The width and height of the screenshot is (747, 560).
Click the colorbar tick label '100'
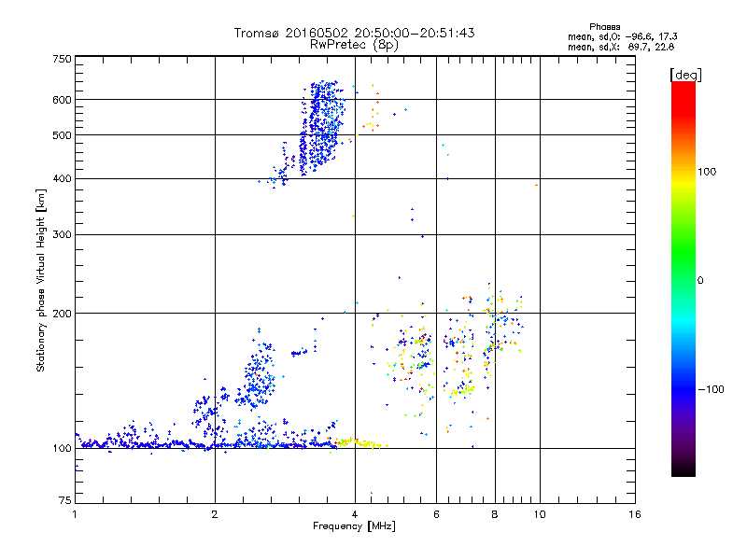click(x=707, y=172)
